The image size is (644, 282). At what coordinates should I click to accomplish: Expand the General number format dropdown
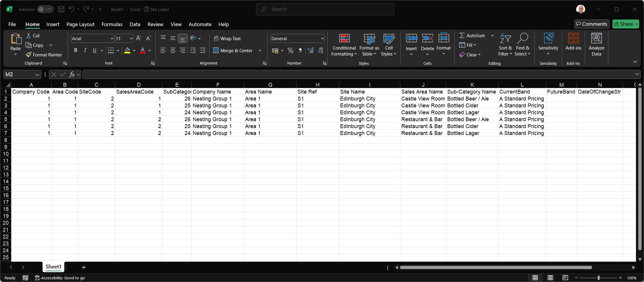(x=322, y=38)
